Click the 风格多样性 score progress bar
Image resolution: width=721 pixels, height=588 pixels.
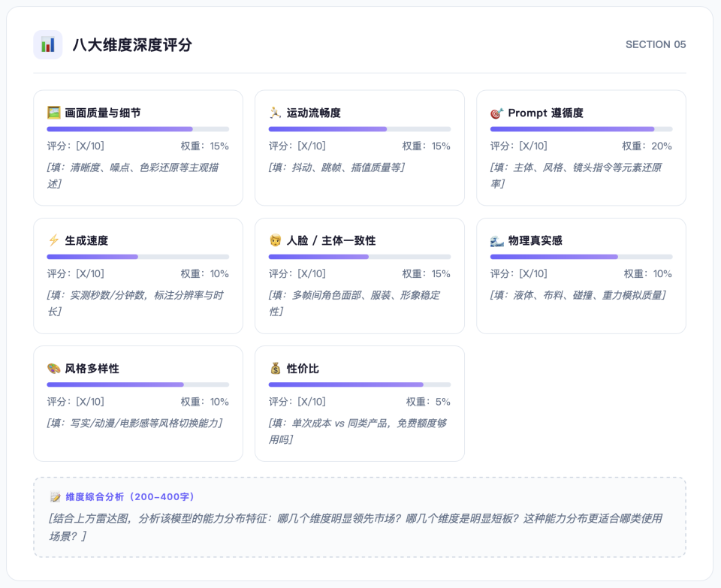(138, 384)
